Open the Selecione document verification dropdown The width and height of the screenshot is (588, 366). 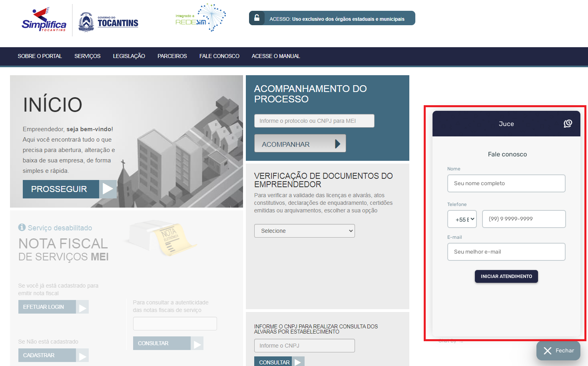click(x=304, y=231)
